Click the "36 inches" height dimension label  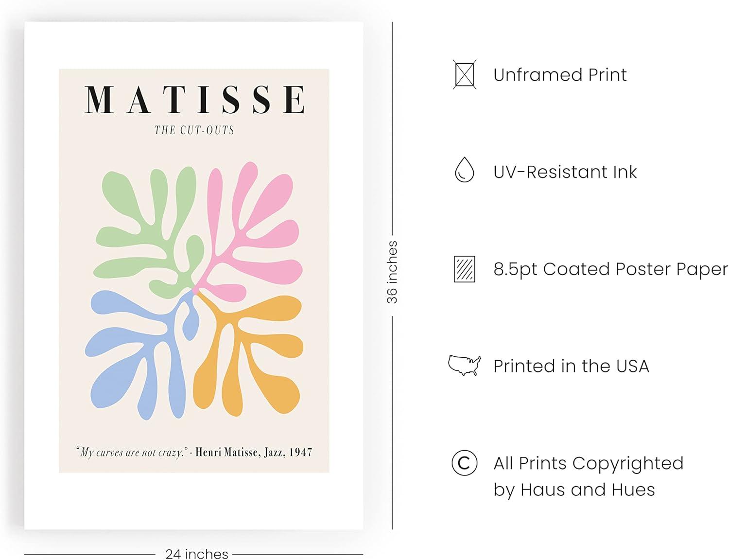[392, 272]
